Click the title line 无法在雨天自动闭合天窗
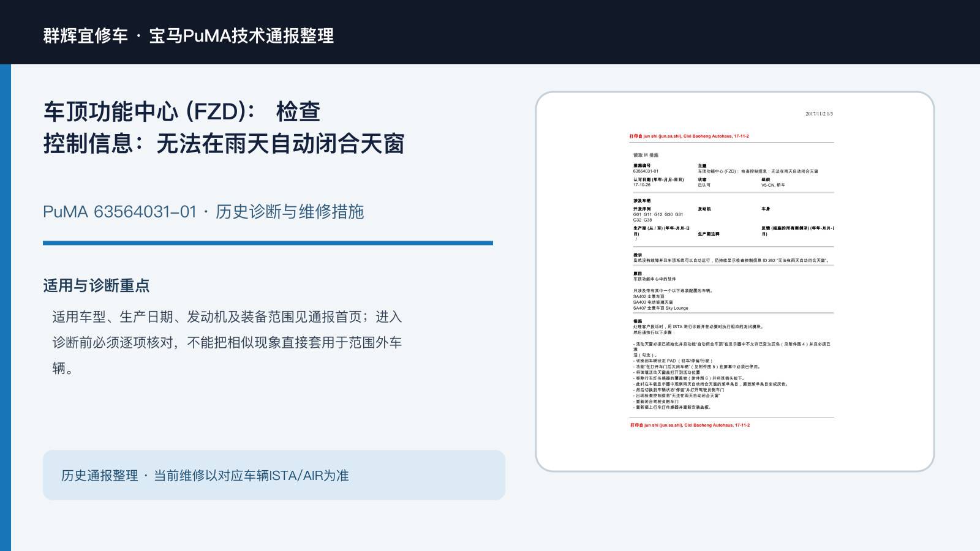980x551 pixels. tap(281, 144)
